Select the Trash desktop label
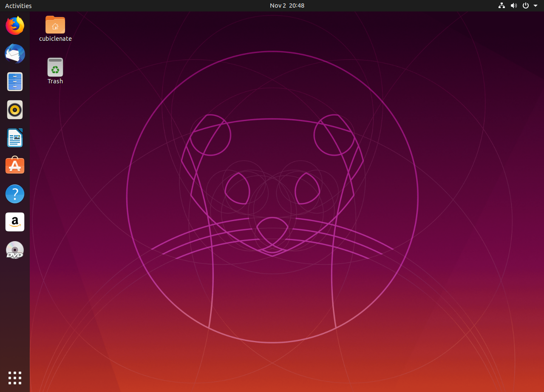544x392 pixels. pos(55,81)
